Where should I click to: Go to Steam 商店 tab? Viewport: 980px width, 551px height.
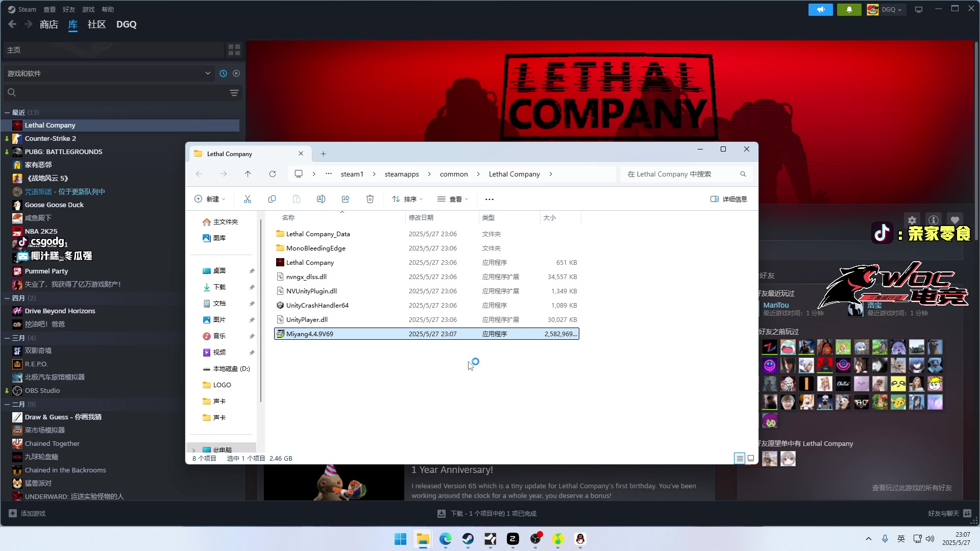click(x=49, y=24)
